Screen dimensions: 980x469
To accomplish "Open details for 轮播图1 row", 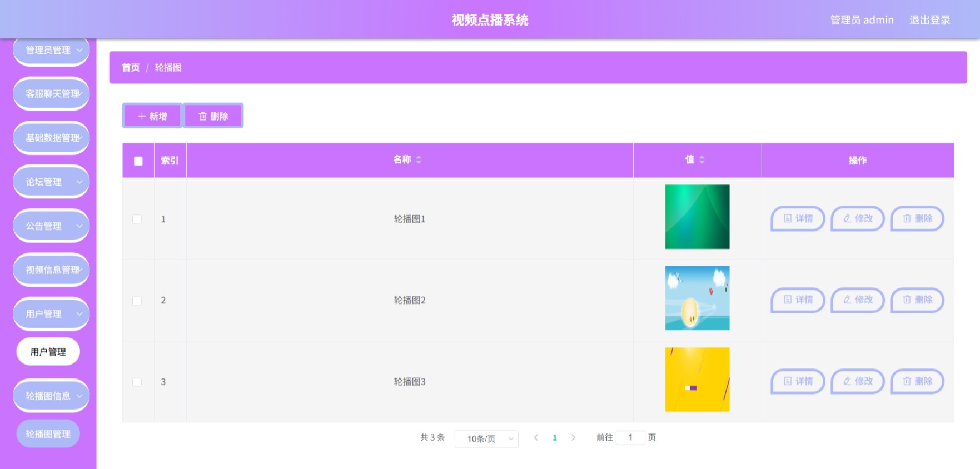I will click(798, 218).
